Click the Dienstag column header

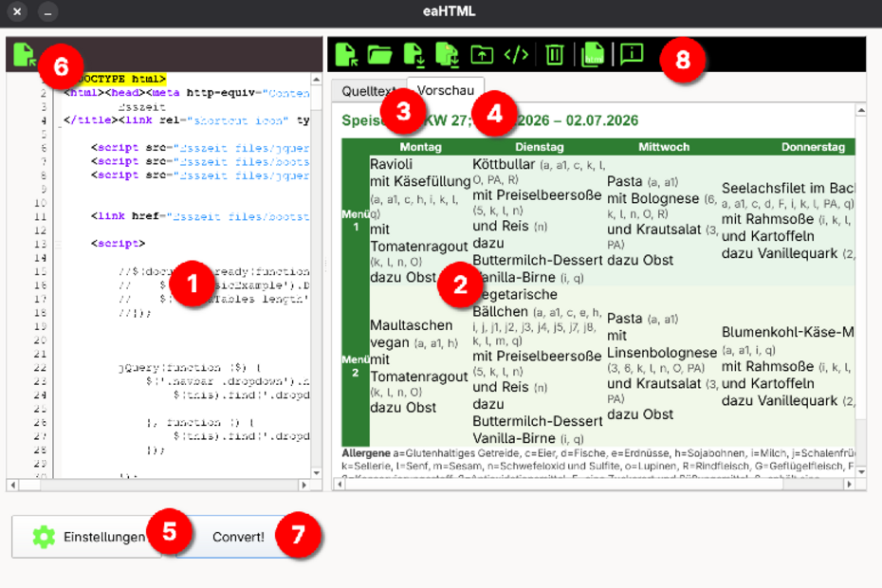[x=539, y=147]
